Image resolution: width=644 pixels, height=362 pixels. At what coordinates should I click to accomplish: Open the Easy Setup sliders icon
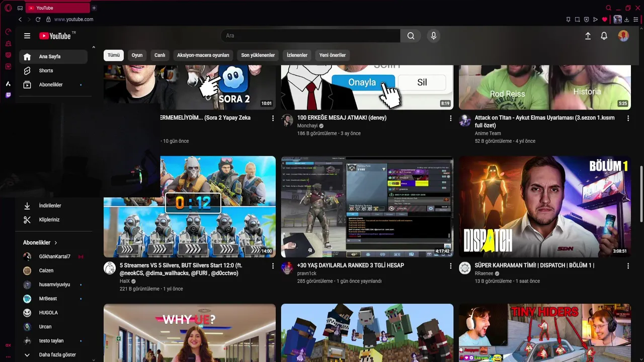point(637,20)
